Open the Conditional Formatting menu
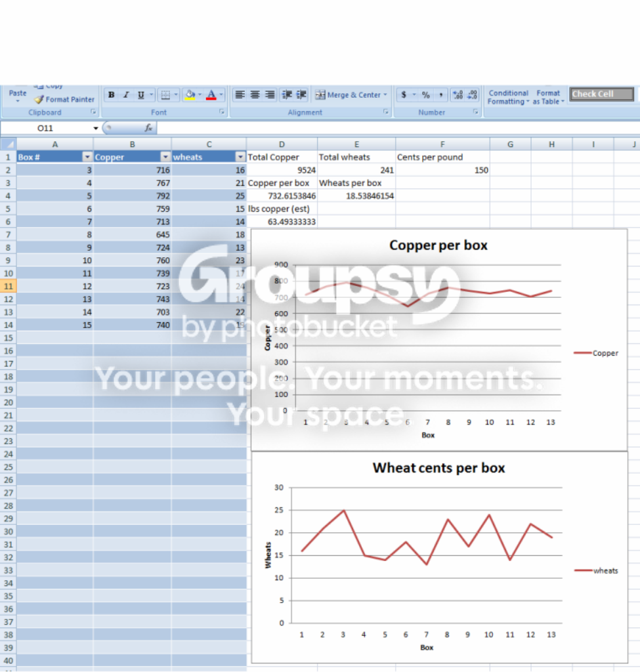The image size is (640, 672). tap(508, 97)
